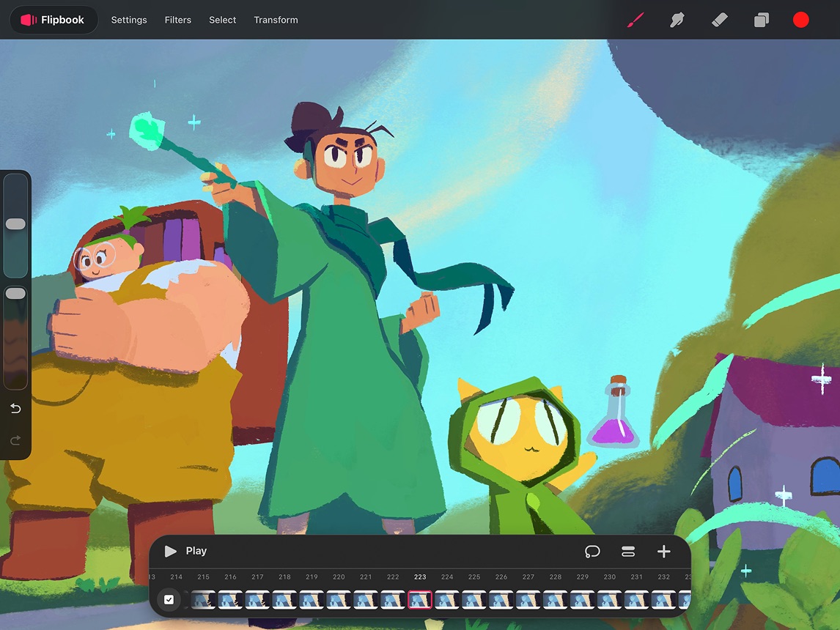
Task: Open the timeline options bars icon
Action: click(x=628, y=552)
